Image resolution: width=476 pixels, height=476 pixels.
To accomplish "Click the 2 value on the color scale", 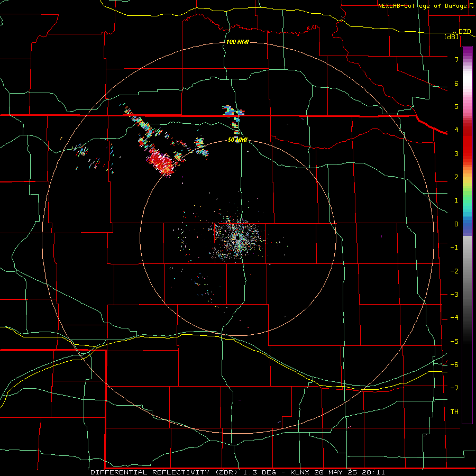I will click(456, 177).
